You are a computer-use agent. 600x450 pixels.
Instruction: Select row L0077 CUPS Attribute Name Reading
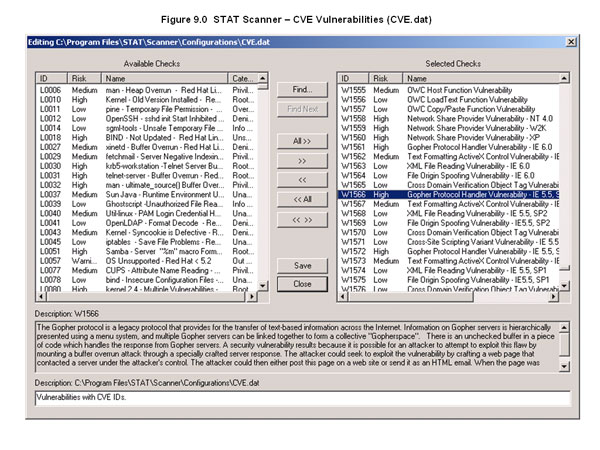[147, 271]
